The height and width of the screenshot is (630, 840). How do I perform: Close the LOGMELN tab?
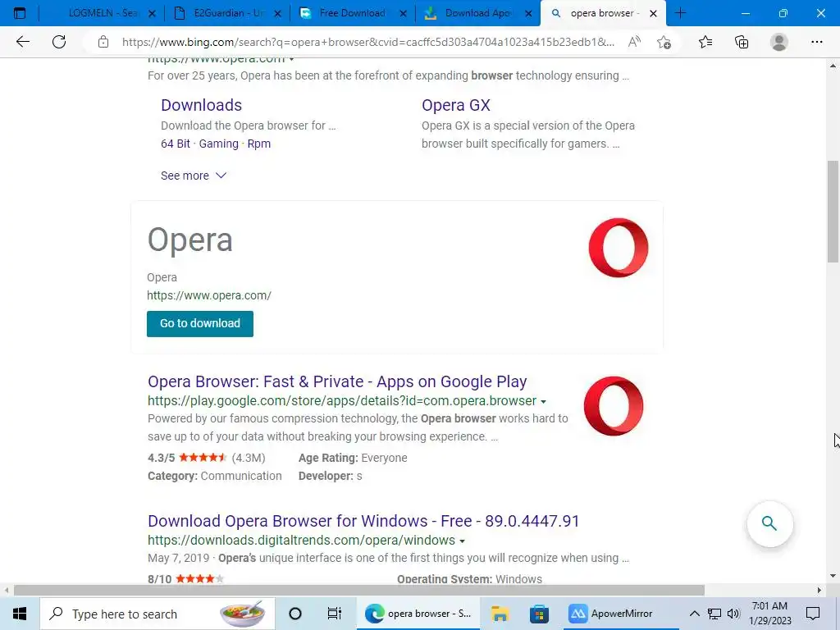click(152, 13)
